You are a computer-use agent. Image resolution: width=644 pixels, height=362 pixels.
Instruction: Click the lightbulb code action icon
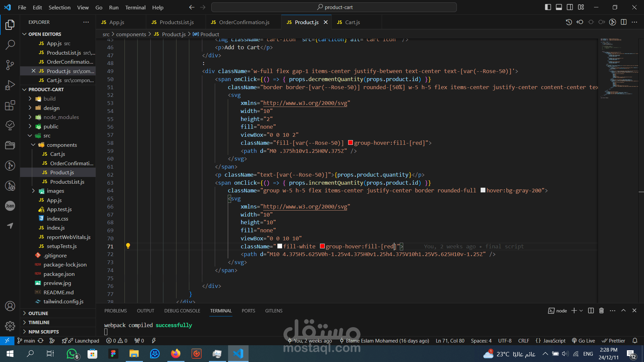tap(128, 246)
